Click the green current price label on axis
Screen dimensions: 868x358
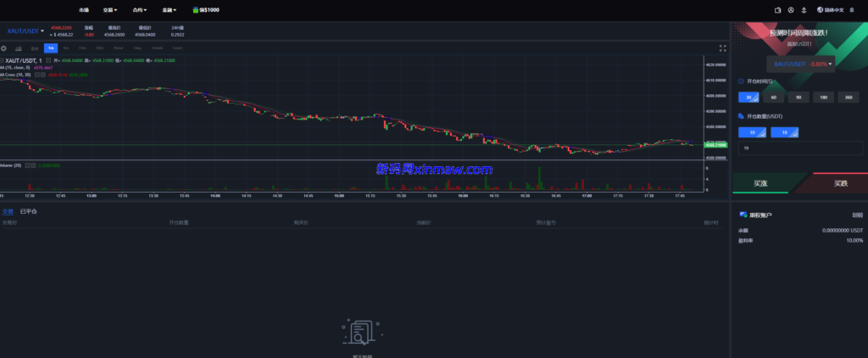715,145
